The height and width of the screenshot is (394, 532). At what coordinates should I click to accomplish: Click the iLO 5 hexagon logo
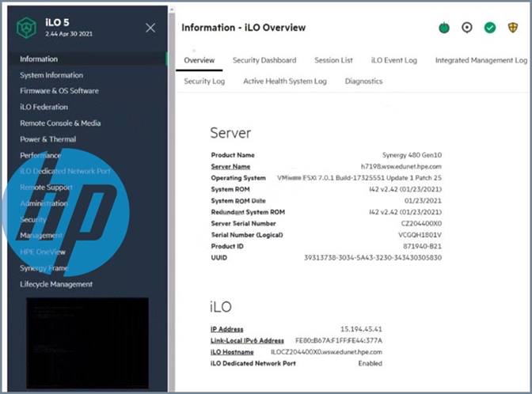tap(26, 28)
